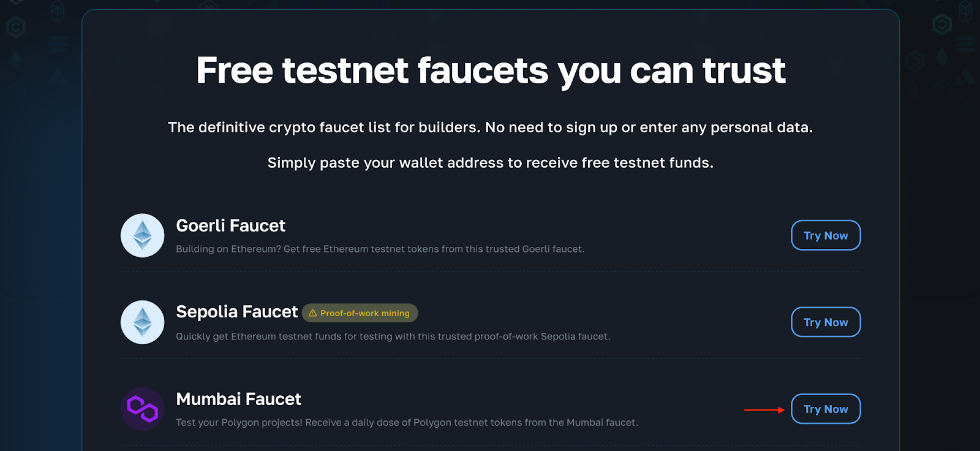This screenshot has height=451, width=980.
Task: Click the Solana lines icon near the top-left
Action: click(57, 43)
